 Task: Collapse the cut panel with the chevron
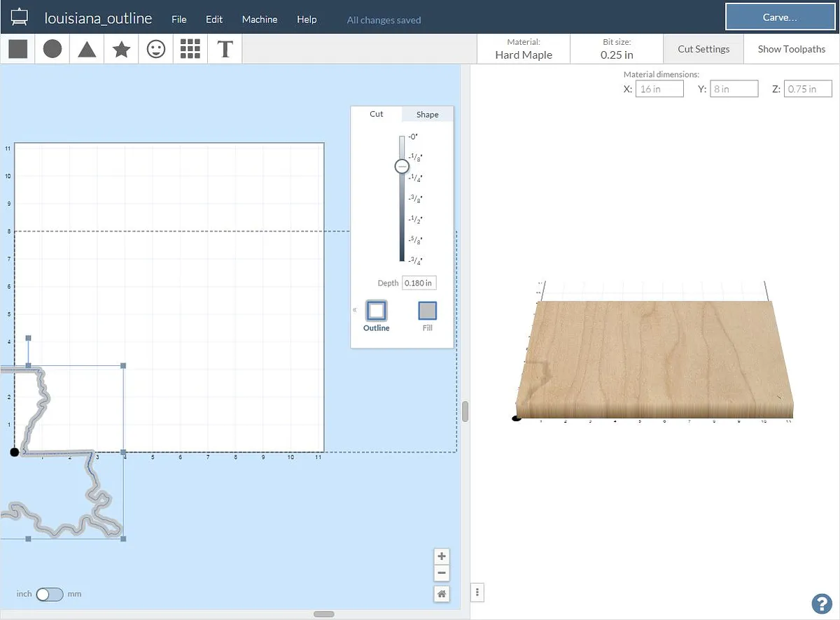pos(355,310)
